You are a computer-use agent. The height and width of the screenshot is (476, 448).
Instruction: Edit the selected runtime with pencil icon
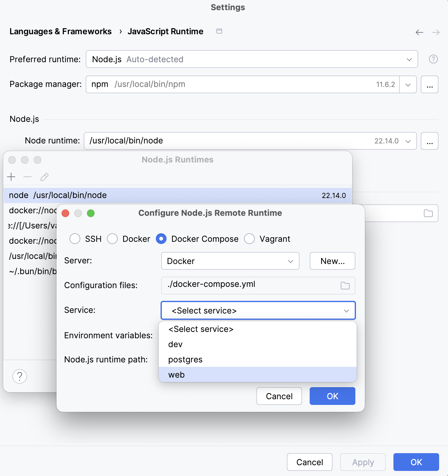tap(44, 177)
